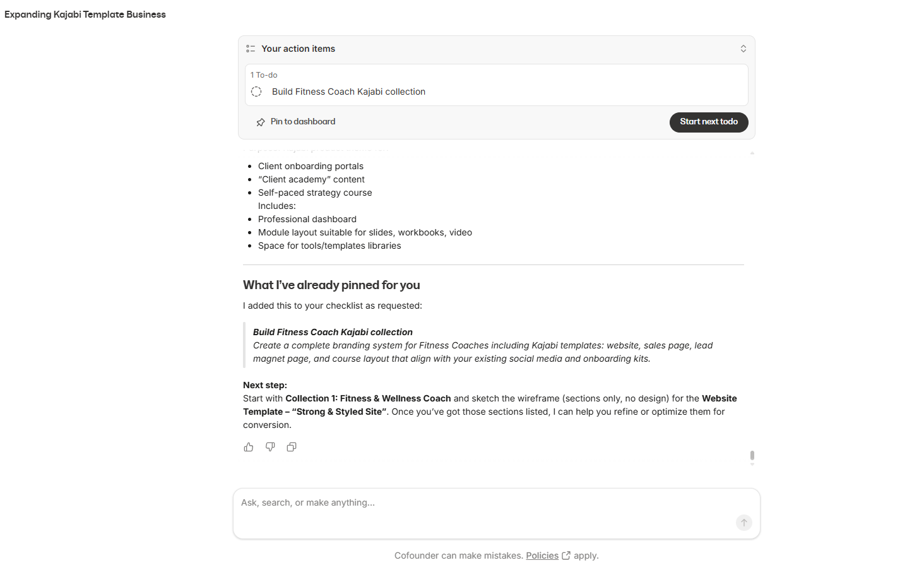
Task: Click the scroll-down arrow of the chat
Action: [x=752, y=465]
